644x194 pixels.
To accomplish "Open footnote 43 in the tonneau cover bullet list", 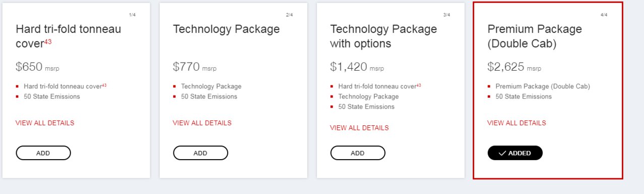I will pos(104,85).
